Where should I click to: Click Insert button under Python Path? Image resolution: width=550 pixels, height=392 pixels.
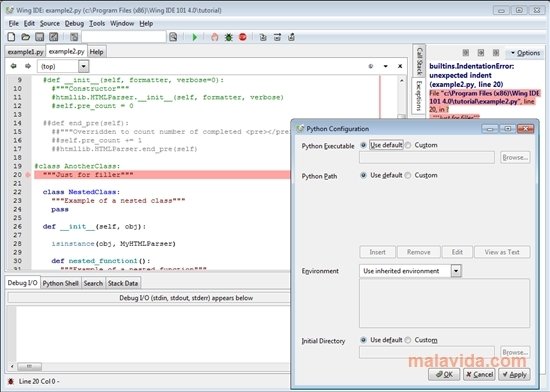(377, 252)
